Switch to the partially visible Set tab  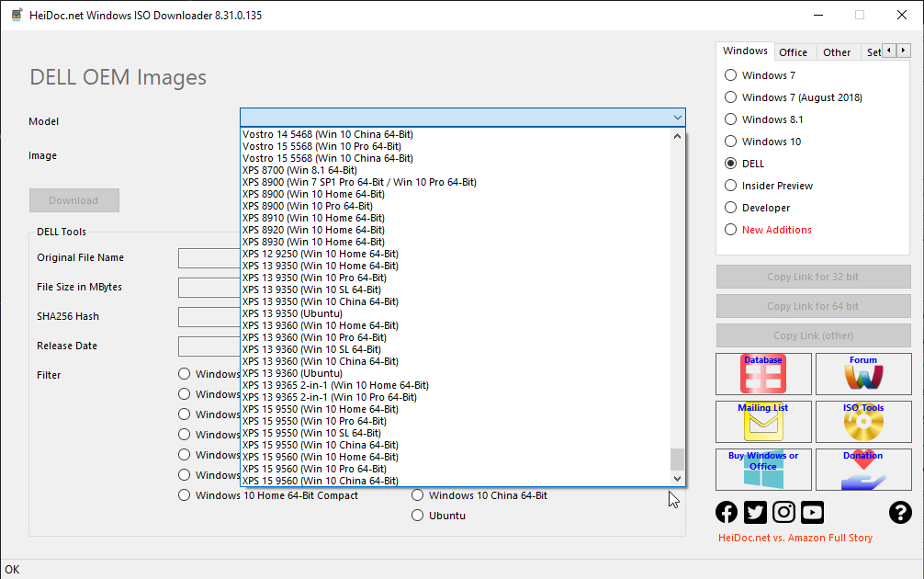[873, 52]
